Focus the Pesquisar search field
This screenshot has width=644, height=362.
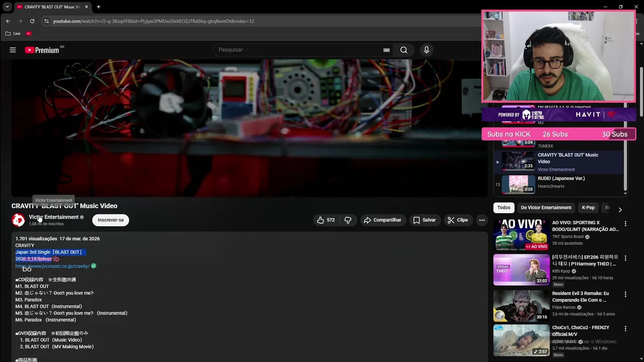(x=299, y=50)
